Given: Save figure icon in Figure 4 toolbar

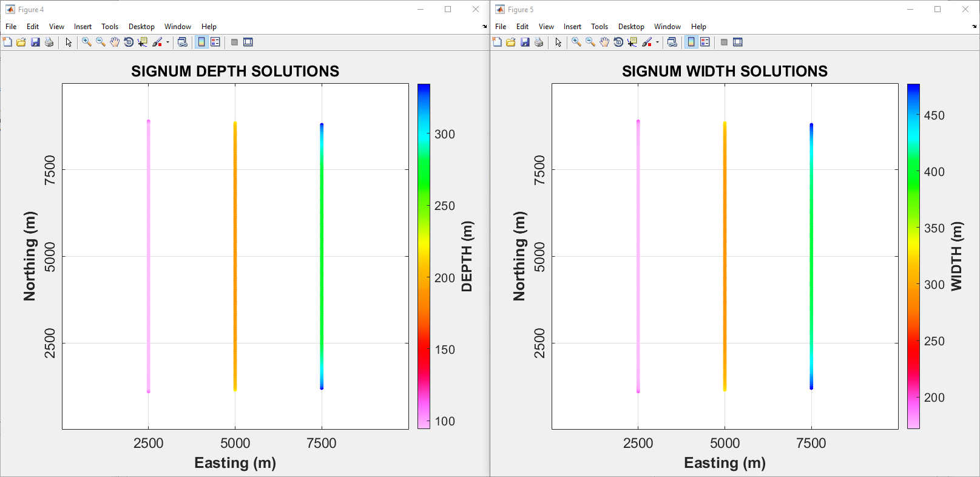Looking at the screenshot, I should (x=35, y=42).
